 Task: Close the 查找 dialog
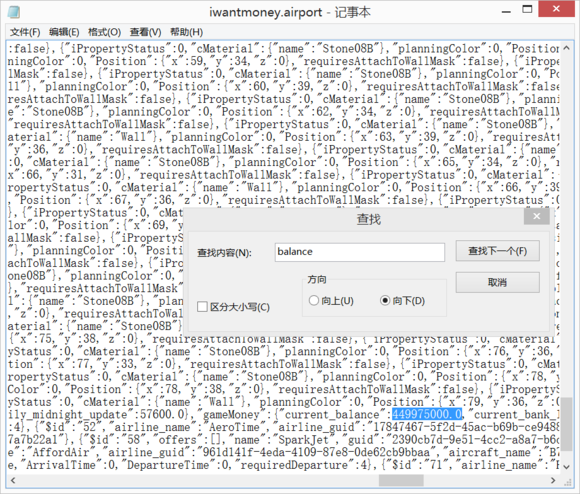pyautogui.click(x=536, y=216)
